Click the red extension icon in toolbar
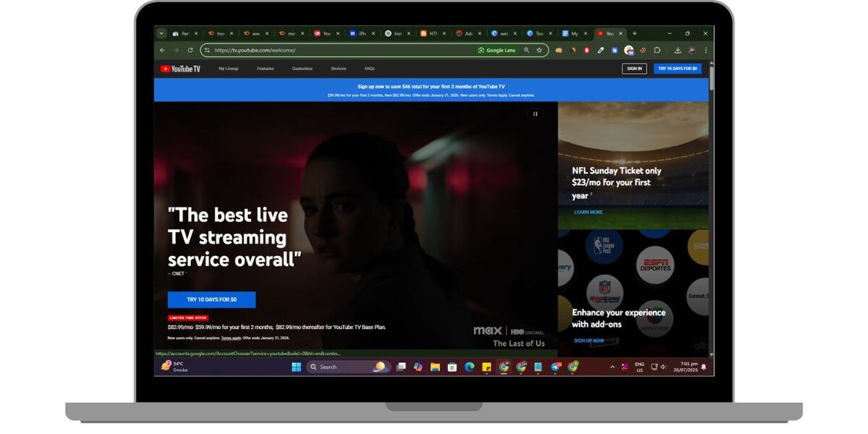 pos(587,51)
